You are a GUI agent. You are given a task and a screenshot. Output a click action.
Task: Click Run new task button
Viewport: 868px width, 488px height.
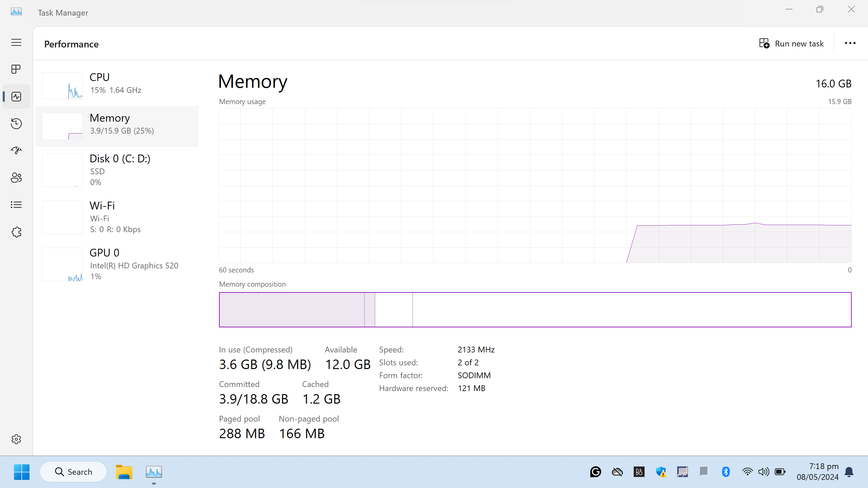(x=791, y=43)
